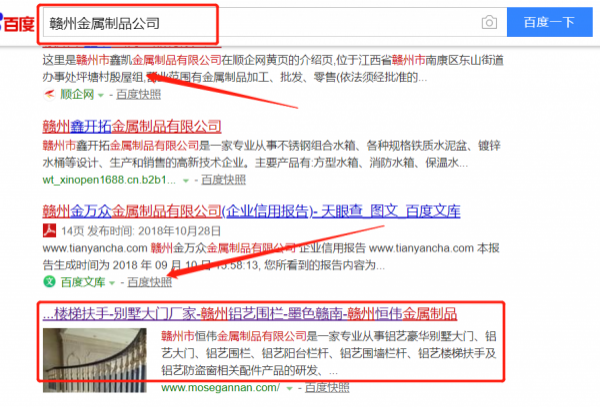Image resolution: width=600 pixels, height=407 pixels.
Task: Click the 顺企网 source link text
Action: [x=75, y=93]
